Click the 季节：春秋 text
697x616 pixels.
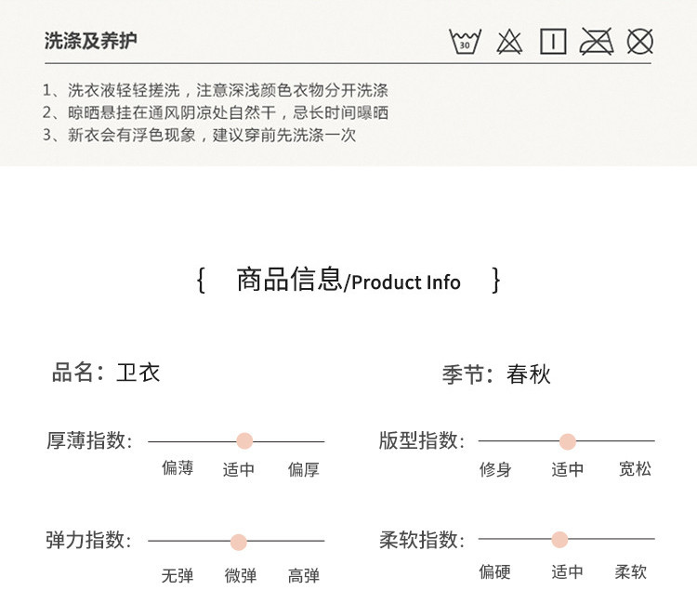point(496,374)
